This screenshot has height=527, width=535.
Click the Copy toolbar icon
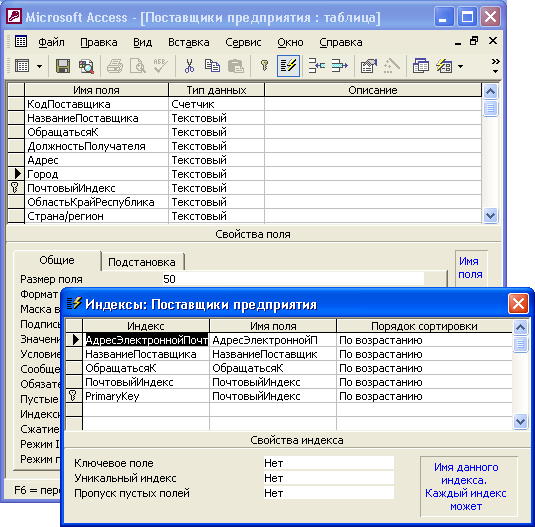[212, 66]
